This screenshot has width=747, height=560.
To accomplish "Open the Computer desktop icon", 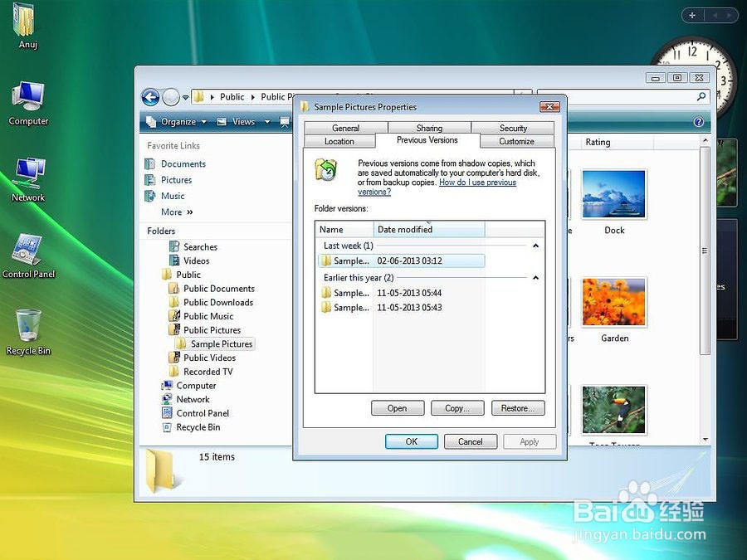I will [28, 104].
